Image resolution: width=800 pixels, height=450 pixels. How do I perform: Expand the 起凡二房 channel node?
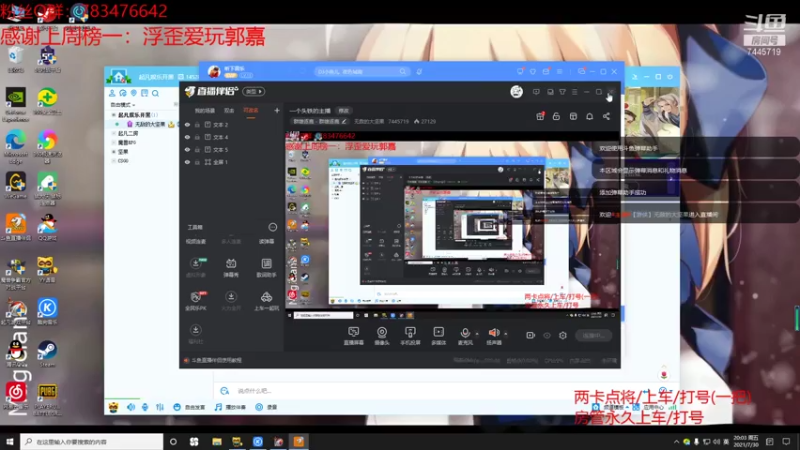[113, 134]
